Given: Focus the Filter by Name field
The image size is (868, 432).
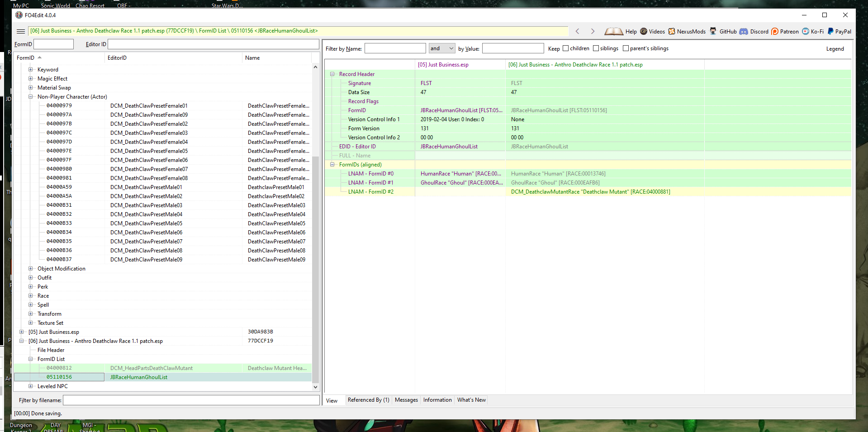Looking at the screenshot, I should (395, 48).
